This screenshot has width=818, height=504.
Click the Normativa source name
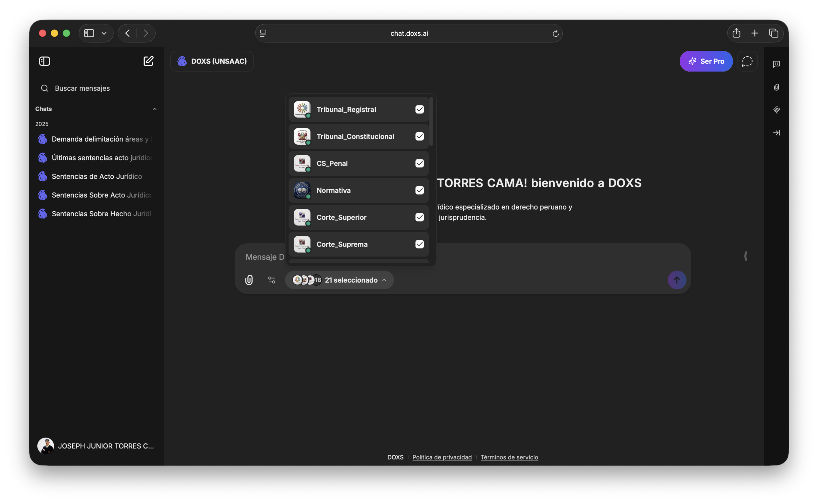(x=334, y=190)
